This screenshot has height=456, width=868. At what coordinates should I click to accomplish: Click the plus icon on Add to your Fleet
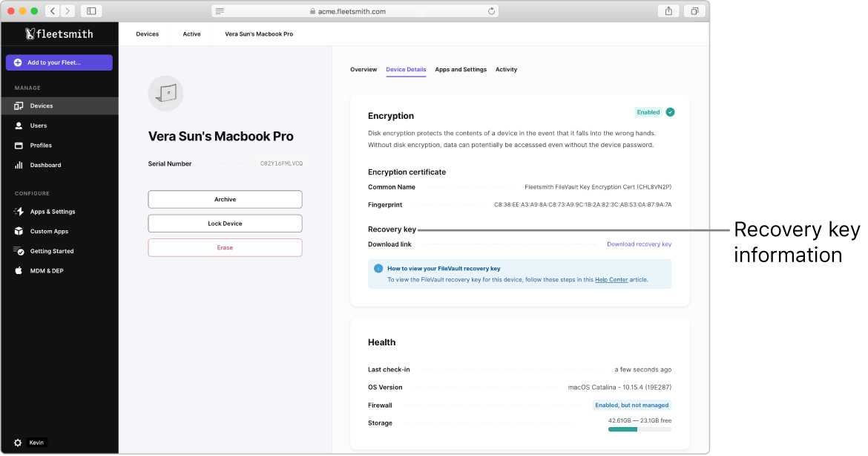(18, 62)
